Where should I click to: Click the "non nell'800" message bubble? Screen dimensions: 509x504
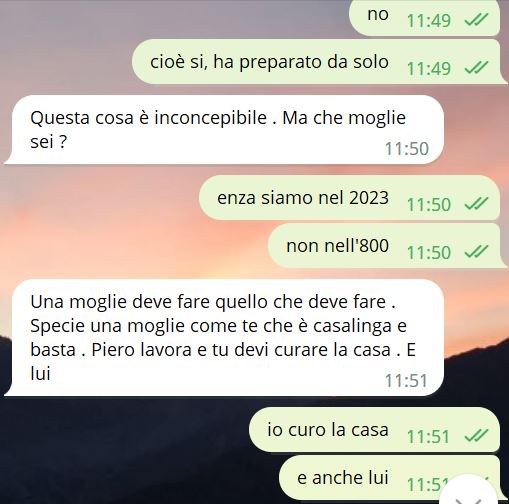point(387,246)
